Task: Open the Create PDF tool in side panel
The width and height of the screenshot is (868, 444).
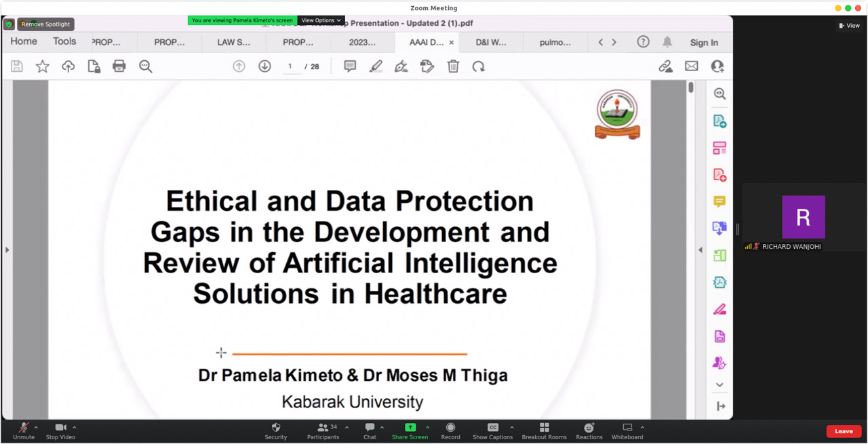Action: [719, 175]
